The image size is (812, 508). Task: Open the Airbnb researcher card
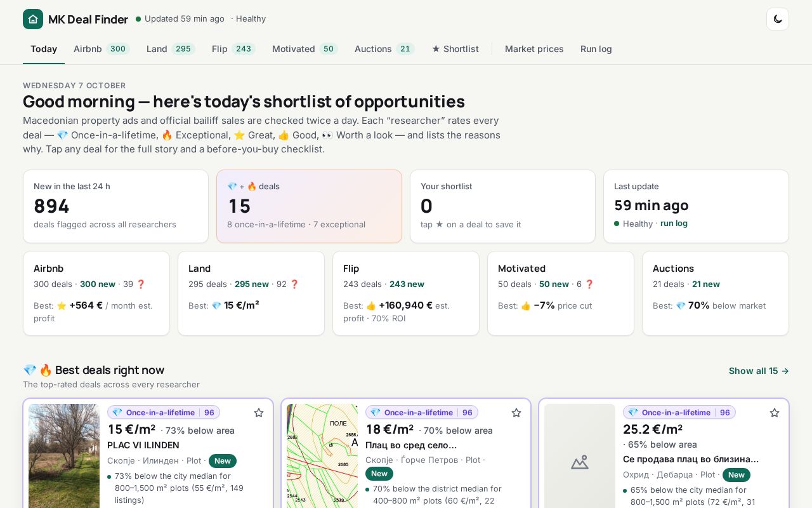pyautogui.click(x=96, y=293)
